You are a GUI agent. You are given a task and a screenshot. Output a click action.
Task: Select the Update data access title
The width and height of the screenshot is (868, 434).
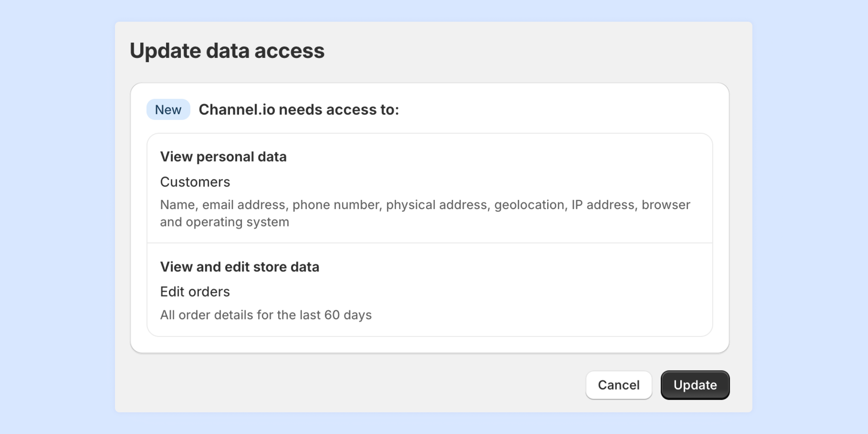point(227,51)
